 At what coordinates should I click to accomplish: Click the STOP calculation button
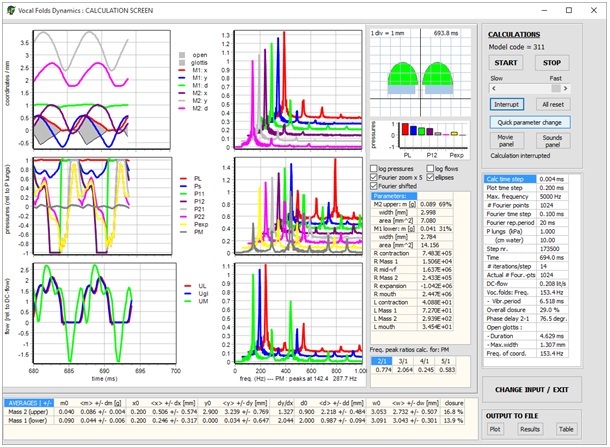coord(552,63)
